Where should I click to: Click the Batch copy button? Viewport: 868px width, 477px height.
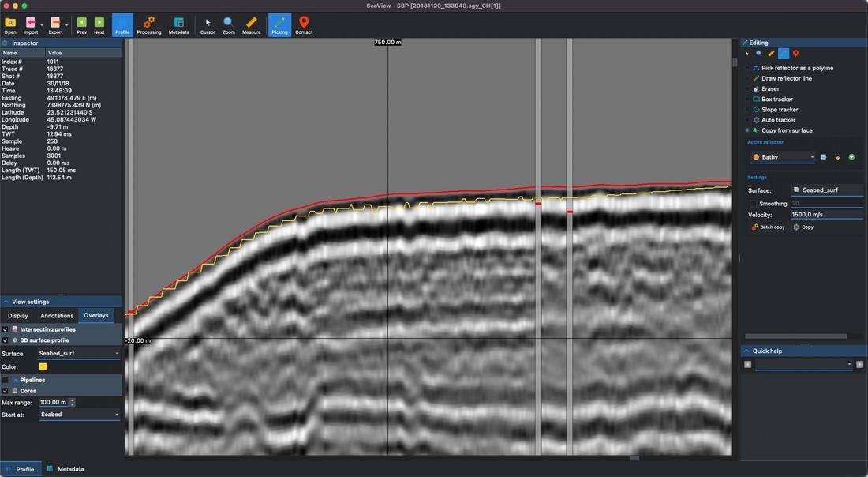[768, 227]
